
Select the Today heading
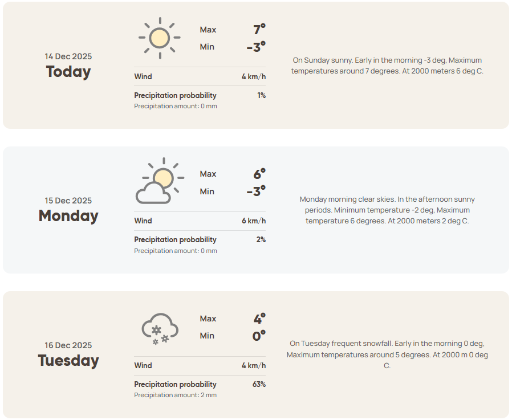(68, 72)
